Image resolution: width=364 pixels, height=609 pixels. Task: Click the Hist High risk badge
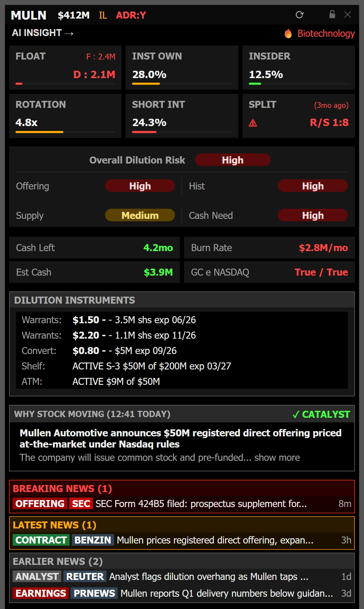point(313,186)
